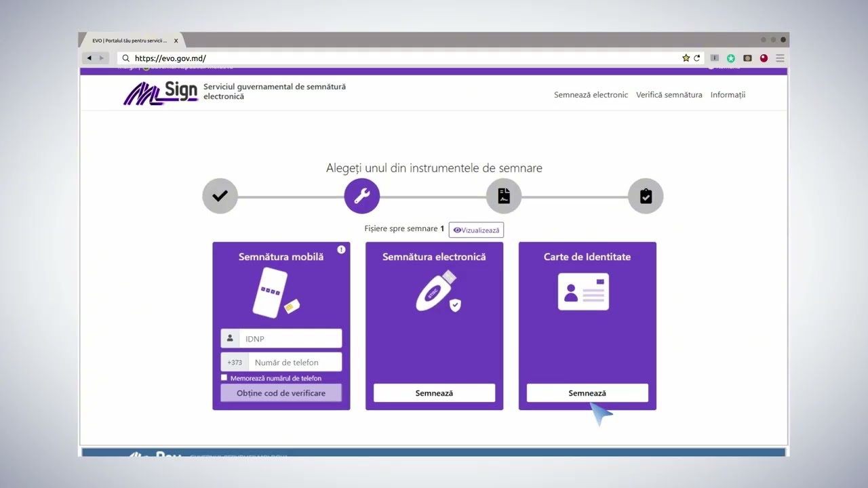Click the Fișiere spre semnare 1 text

404,229
